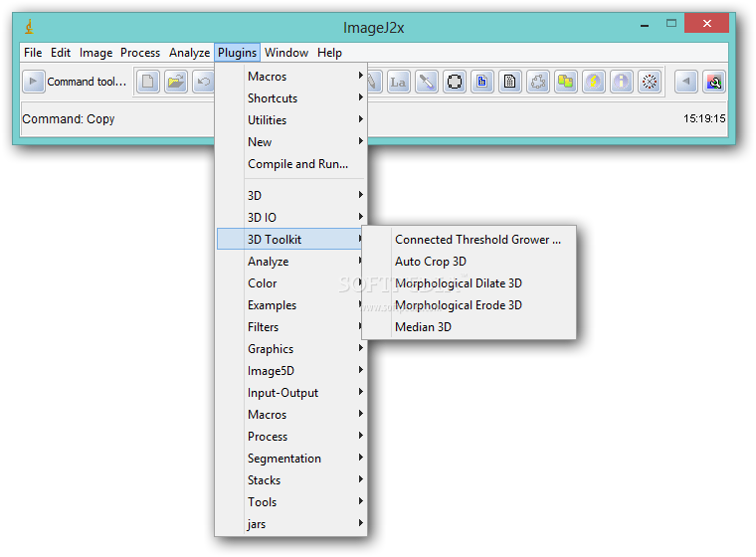Image resolution: width=756 pixels, height=557 pixels.
Task: Choose Median 3D
Action: coord(470,327)
